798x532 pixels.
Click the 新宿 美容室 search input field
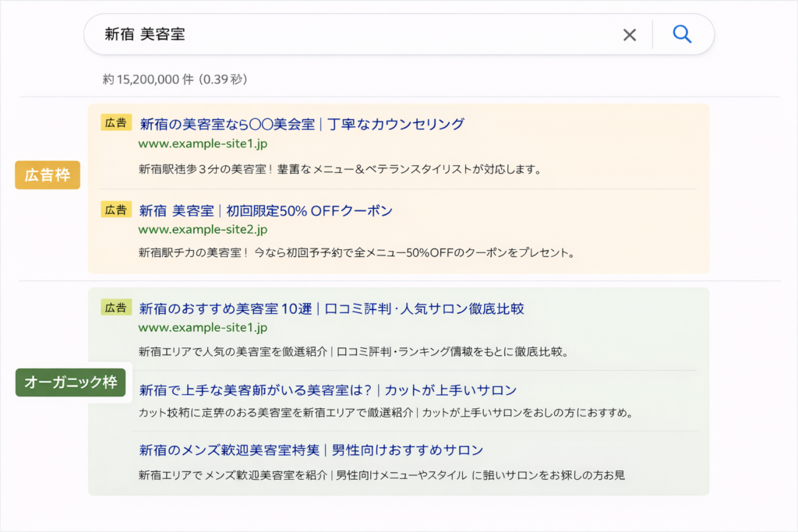(351, 34)
